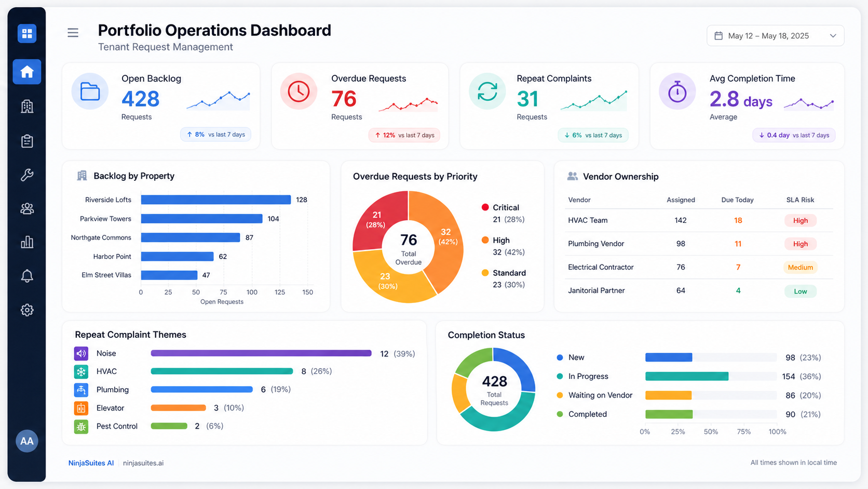Click the calendar icon in date picker

tap(718, 36)
